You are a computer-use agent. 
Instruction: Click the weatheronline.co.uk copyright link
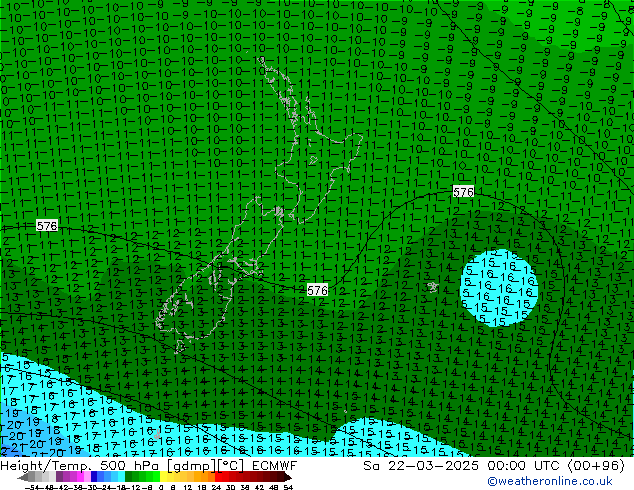pos(550,481)
